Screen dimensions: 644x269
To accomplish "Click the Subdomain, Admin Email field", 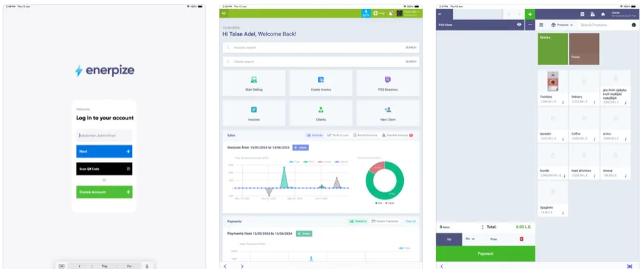I will tap(104, 135).
